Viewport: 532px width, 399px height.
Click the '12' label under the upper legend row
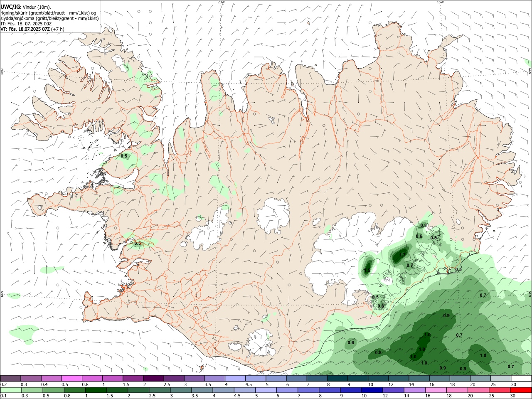(391, 384)
